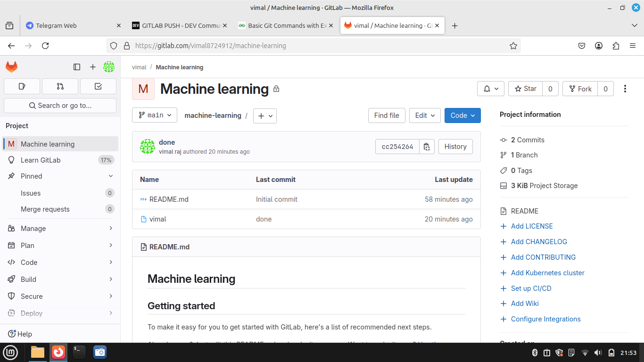Open Issues in the sidebar
Screen dimensions: 644x362
[x=60, y=193]
